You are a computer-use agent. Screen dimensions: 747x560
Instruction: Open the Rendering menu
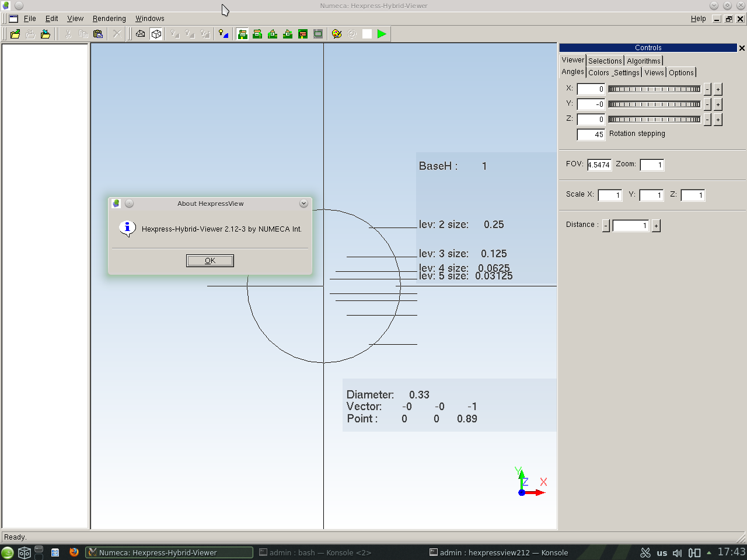click(109, 19)
